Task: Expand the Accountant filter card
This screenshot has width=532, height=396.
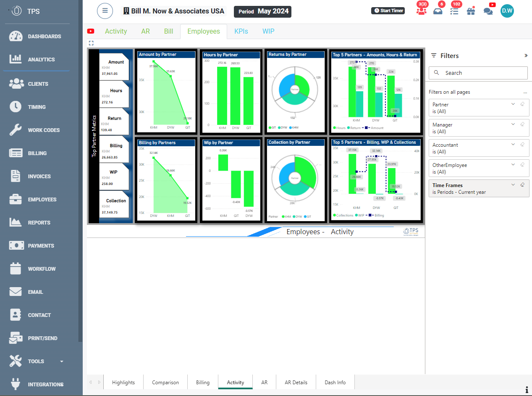Action: point(513,145)
